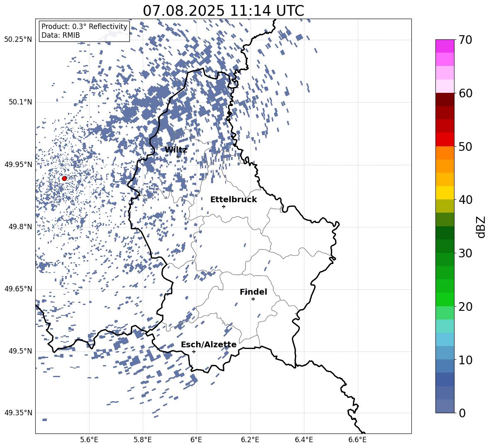The image size is (491, 448).
Task: Click the 49.35°N latitude label
Action: (x=18, y=413)
